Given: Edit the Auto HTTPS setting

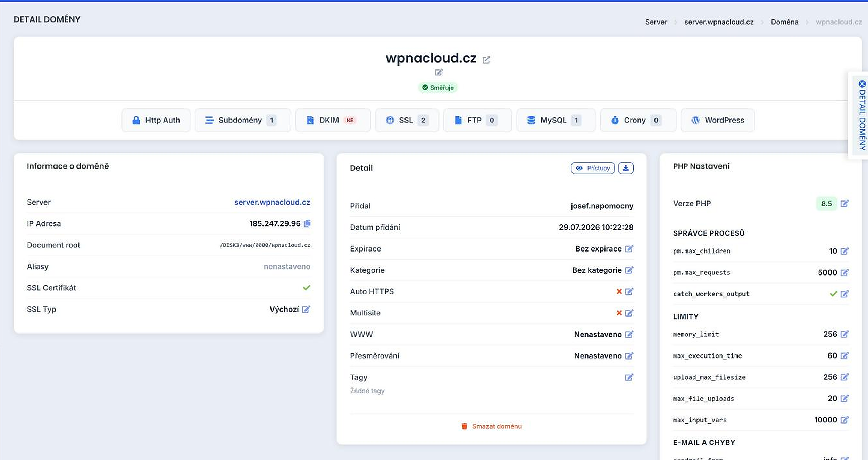Looking at the screenshot, I should [629, 291].
